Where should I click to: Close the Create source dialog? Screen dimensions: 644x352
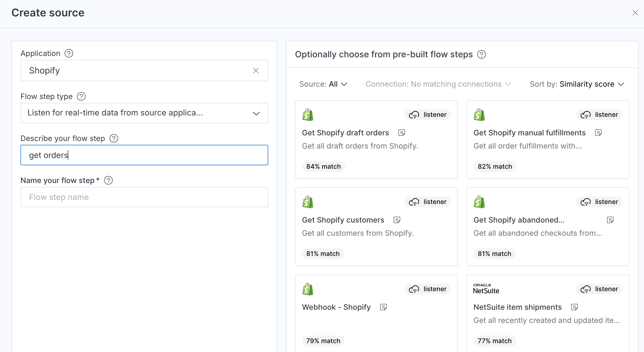tap(635, 13)
